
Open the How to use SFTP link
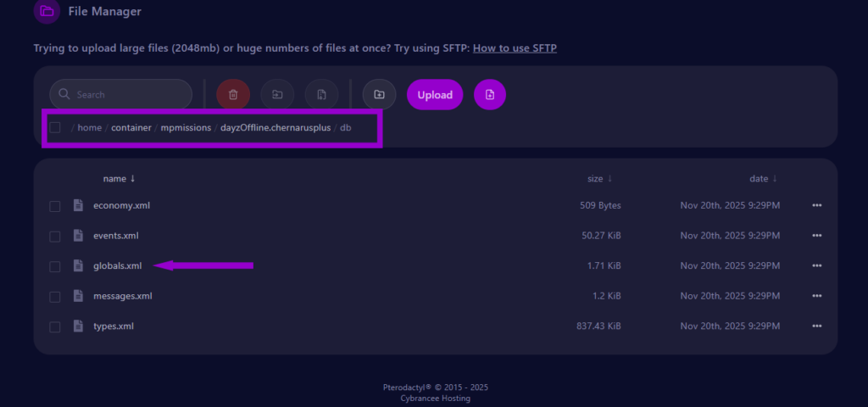[515, 48]
